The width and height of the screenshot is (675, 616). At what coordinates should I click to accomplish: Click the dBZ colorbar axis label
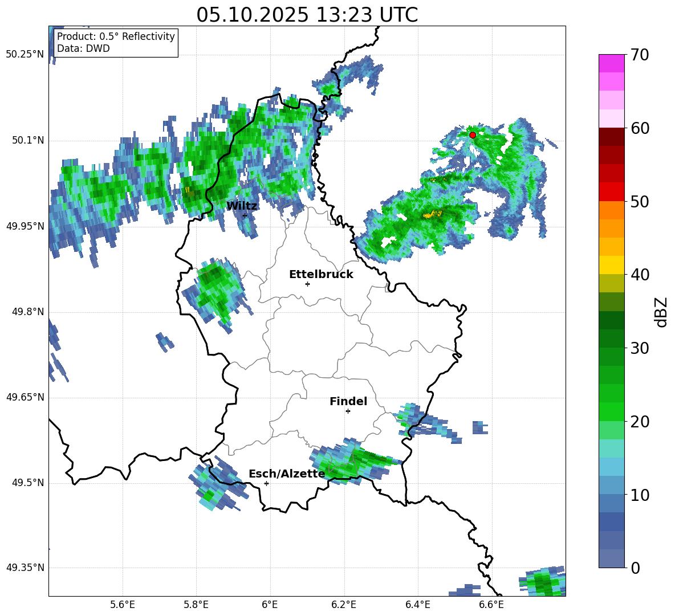661,312
